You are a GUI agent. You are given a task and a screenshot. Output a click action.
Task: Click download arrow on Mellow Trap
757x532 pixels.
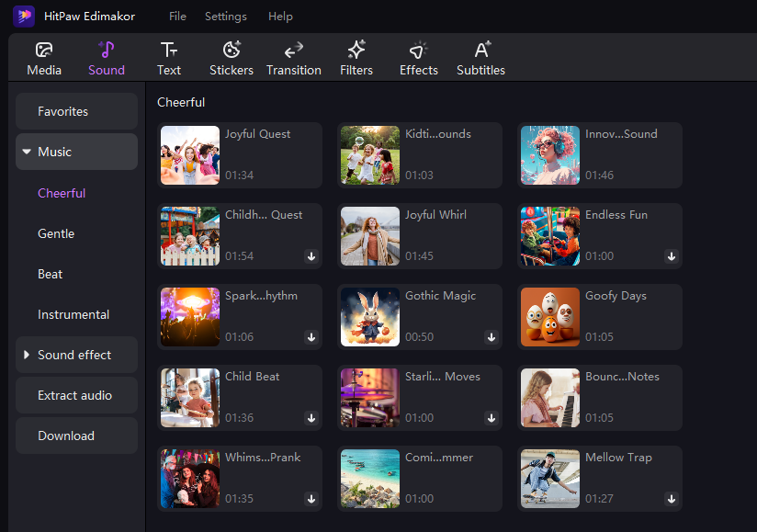(x=672, y=499)
